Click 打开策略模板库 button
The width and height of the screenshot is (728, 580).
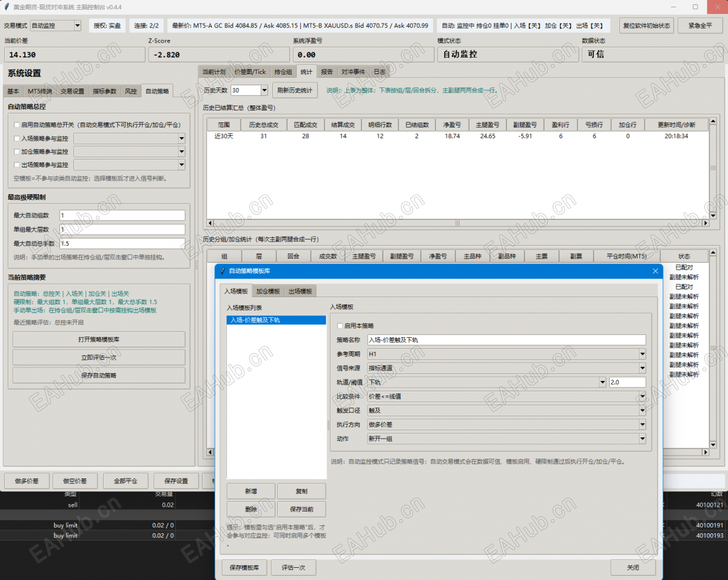pos(99,340)
